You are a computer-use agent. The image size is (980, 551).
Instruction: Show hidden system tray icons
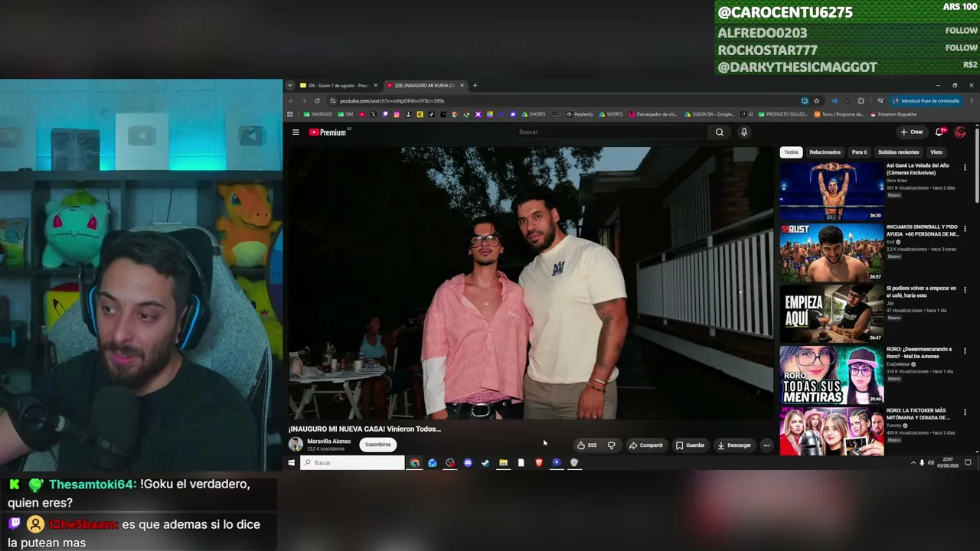tap(913, 463)
